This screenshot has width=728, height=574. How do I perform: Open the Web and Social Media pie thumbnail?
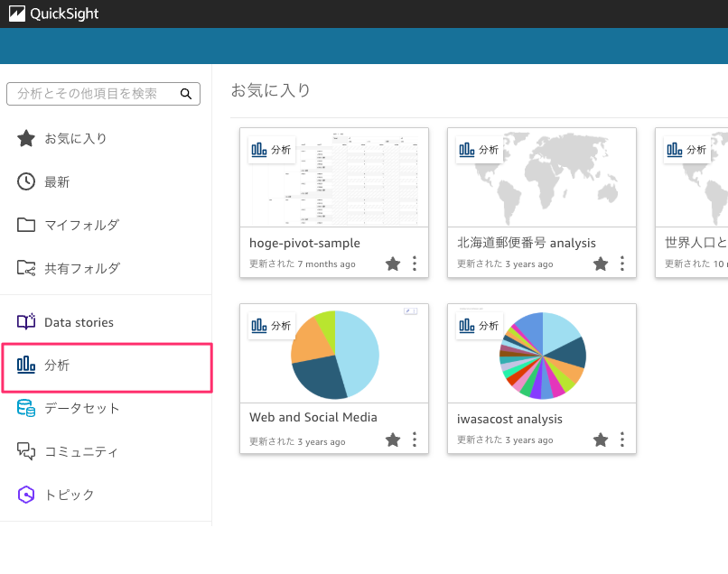(334, 354)
